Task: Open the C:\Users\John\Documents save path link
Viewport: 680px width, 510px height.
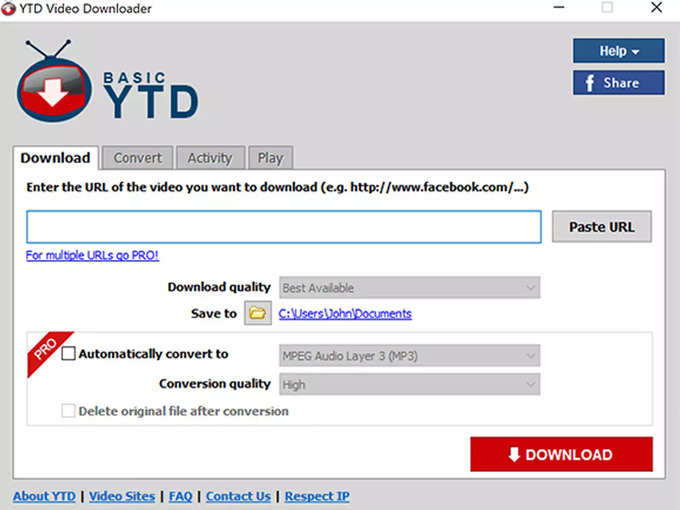Action: click(345, 313)
